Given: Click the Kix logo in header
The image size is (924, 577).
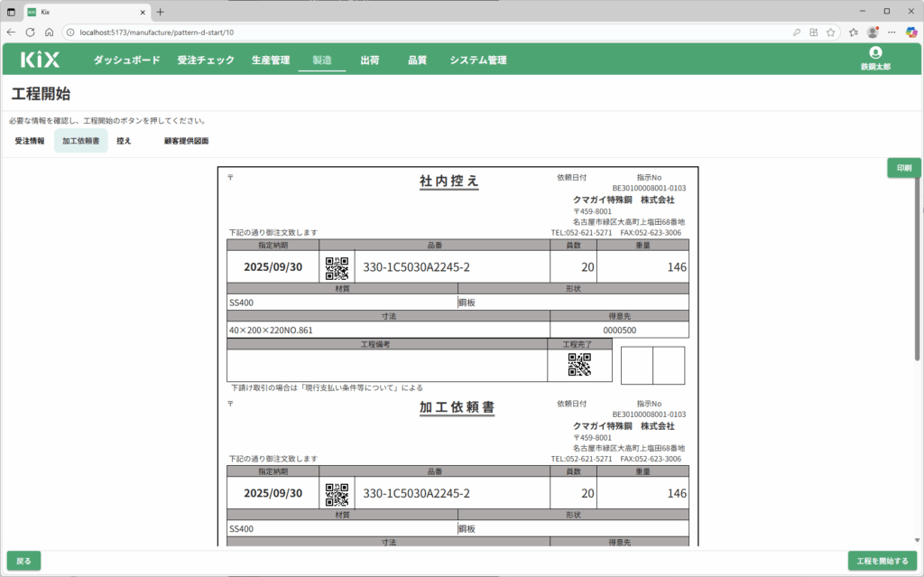Looking at the screenshot, I should tap(41, 60).
